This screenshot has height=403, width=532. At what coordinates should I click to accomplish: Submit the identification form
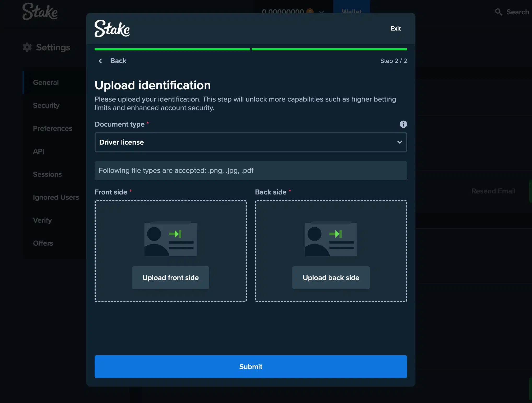point(251,367)
